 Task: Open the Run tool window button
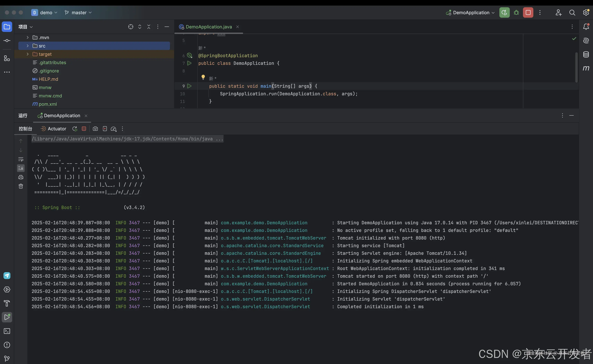[x=7, y=317]
